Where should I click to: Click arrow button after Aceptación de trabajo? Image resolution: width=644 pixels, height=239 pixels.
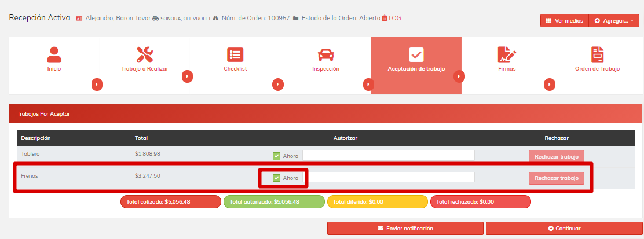click(459, 76)
